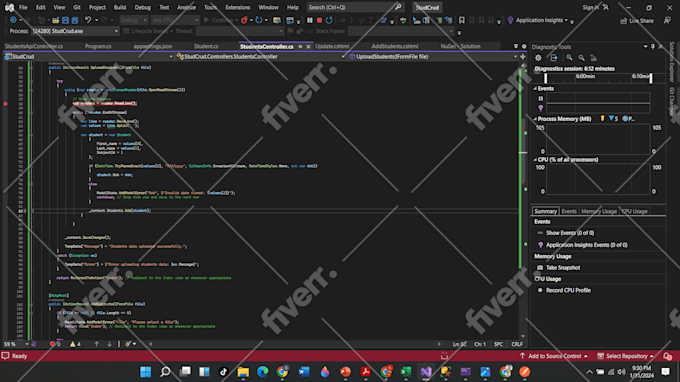Switch to Program.cs tab
Image resolution: width=680 pixels, height=382 pixels.
tap(98, 46)
